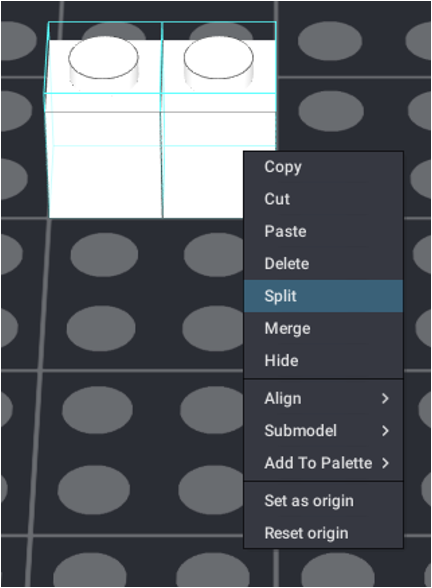This screenshot has width=432, height=588.
Task: Select the left white brick's stud
Action: pos(104,61)
